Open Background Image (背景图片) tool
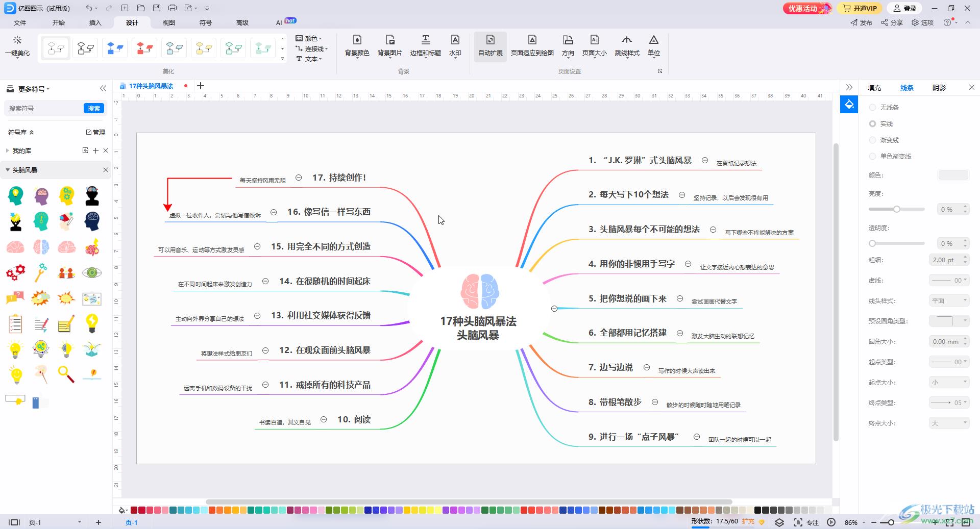This screenshot has height=529, width=980. point(389,46)
